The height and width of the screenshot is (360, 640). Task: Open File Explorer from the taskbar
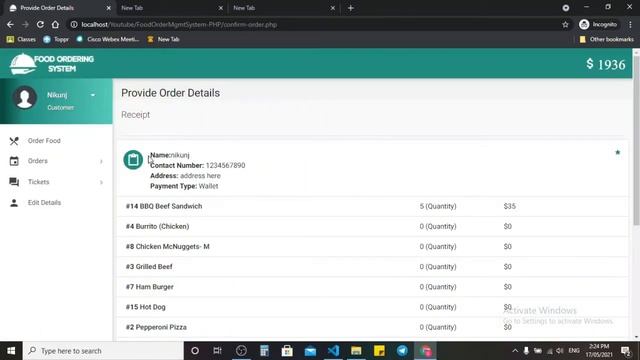(356, 351)
